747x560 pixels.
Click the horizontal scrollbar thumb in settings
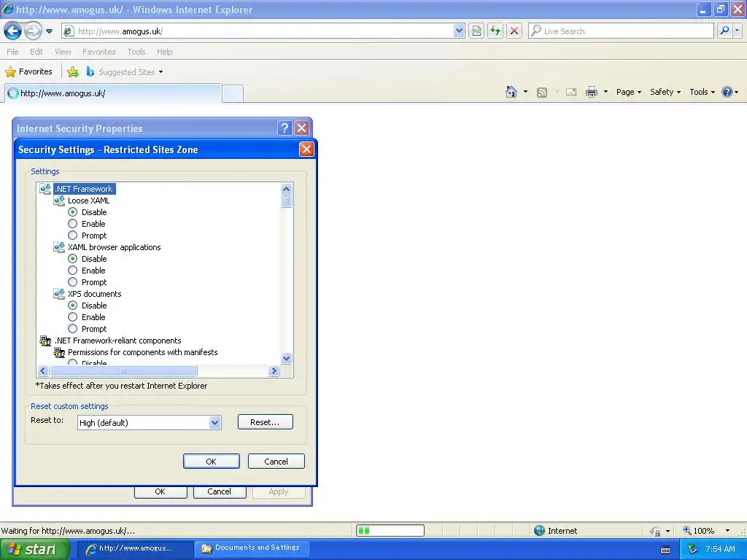[x=123, y=371]
